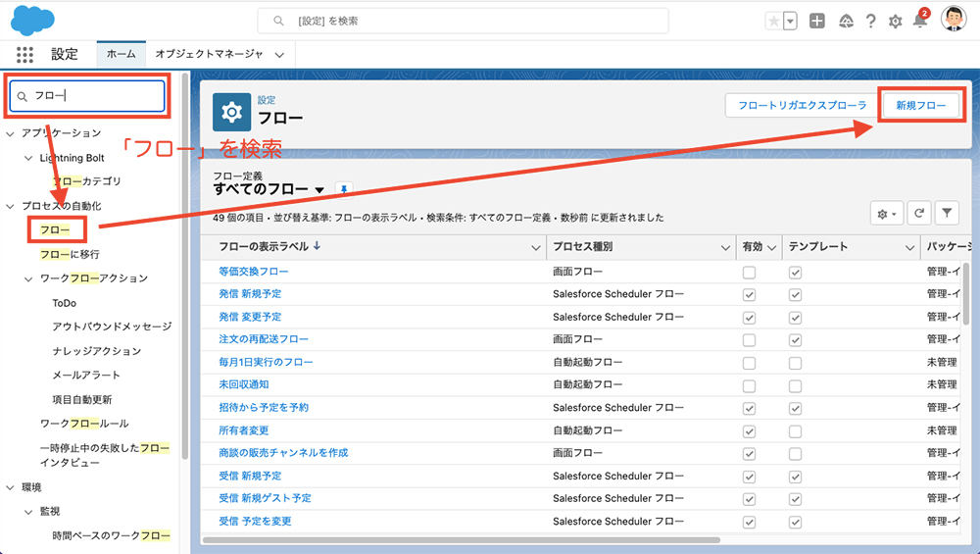Click the notifications bell icon
The height and width of the screenshot is (554, 980).
tap(919, 21)
